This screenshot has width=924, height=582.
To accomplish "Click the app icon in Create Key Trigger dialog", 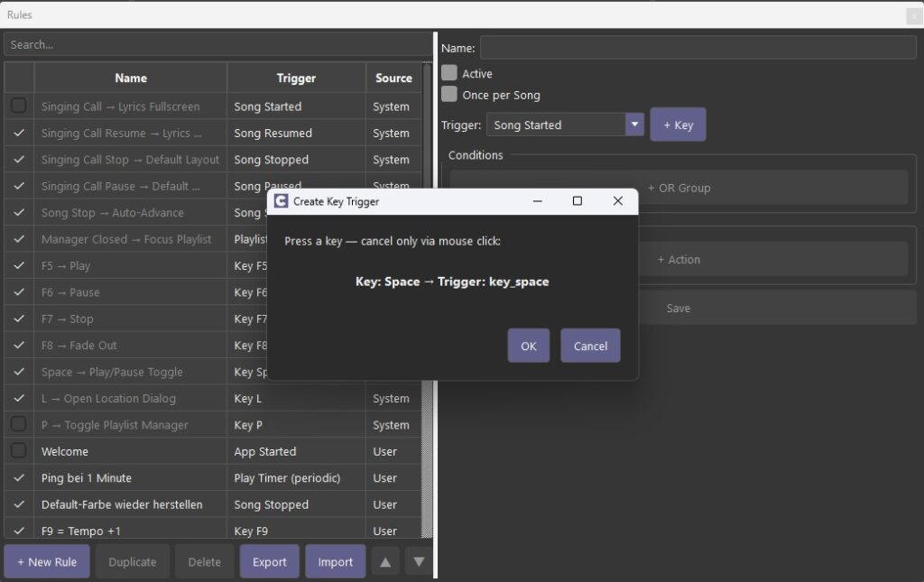I will [x=281, y=201].
